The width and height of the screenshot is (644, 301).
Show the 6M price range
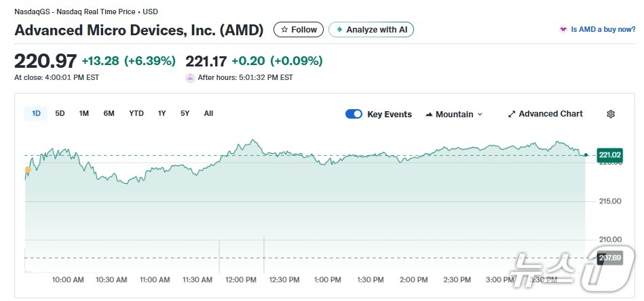pos(109,113)
